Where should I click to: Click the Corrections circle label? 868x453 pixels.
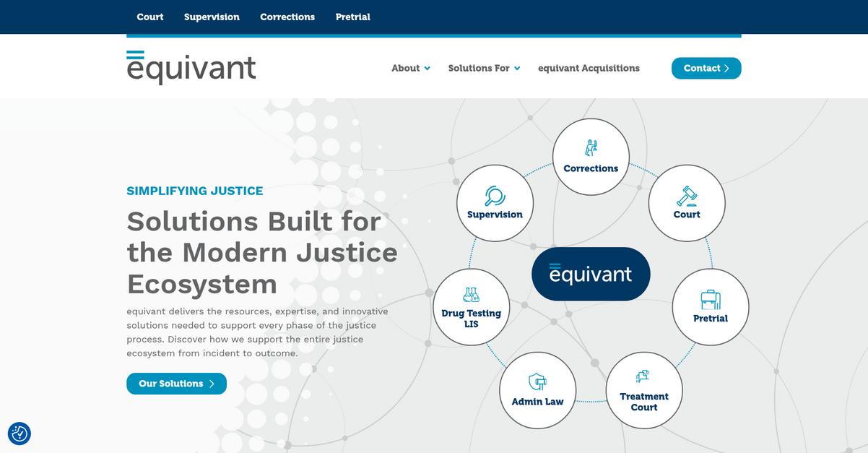591,168
